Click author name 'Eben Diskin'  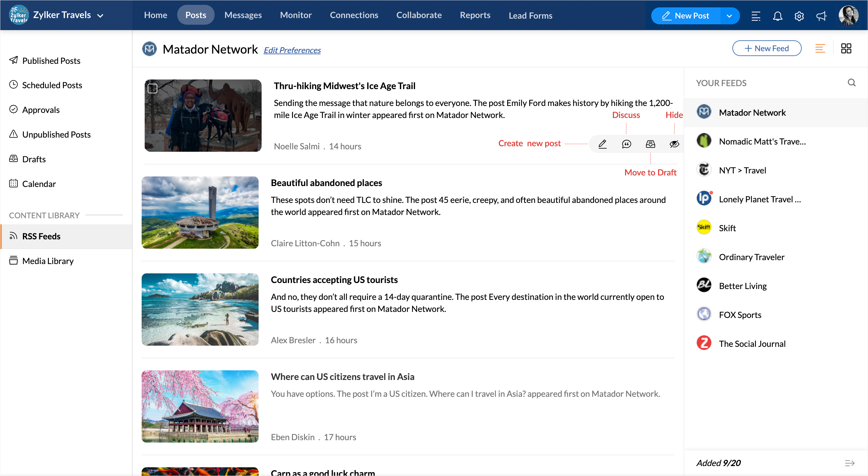tap(292, 437)
